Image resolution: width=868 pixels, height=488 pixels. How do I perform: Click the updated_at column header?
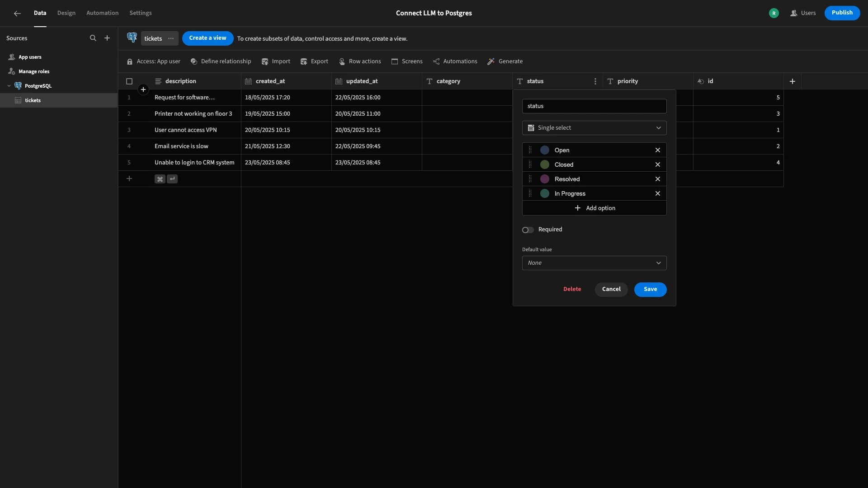click(377, 81)
